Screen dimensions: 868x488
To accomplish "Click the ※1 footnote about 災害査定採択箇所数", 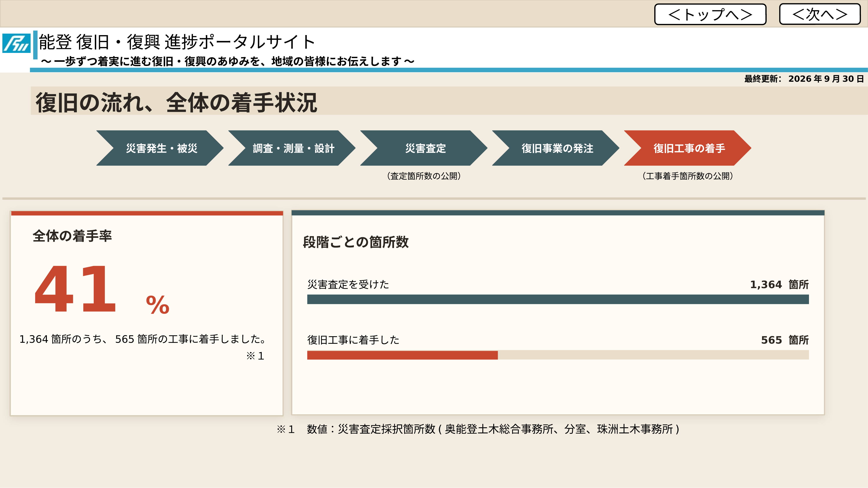I will 478,429.
